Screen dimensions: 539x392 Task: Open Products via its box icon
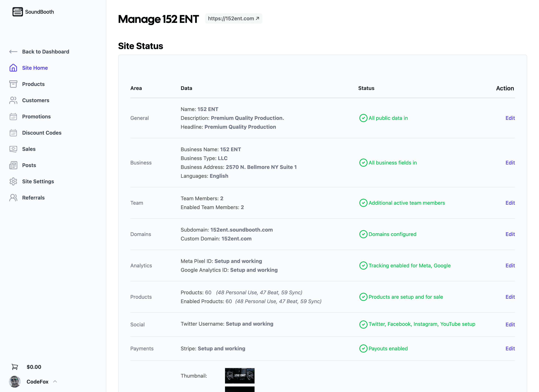coord(13,84)
